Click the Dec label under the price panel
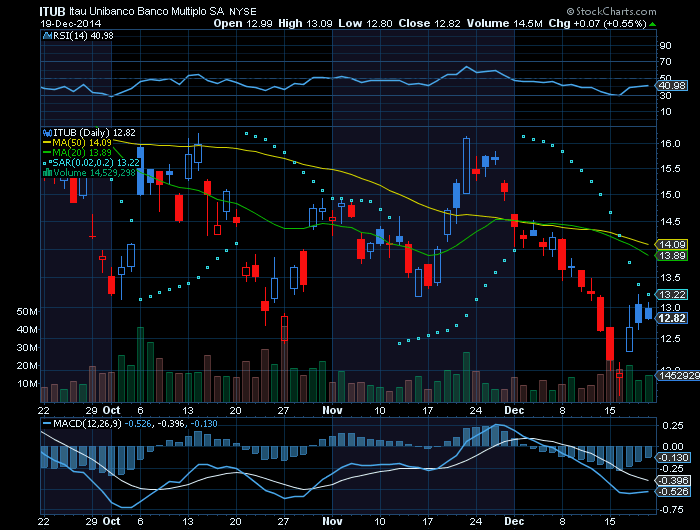 [514, 410]
